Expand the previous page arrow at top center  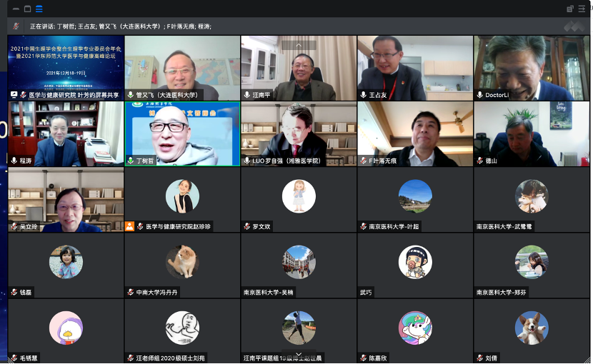(299, 45)
